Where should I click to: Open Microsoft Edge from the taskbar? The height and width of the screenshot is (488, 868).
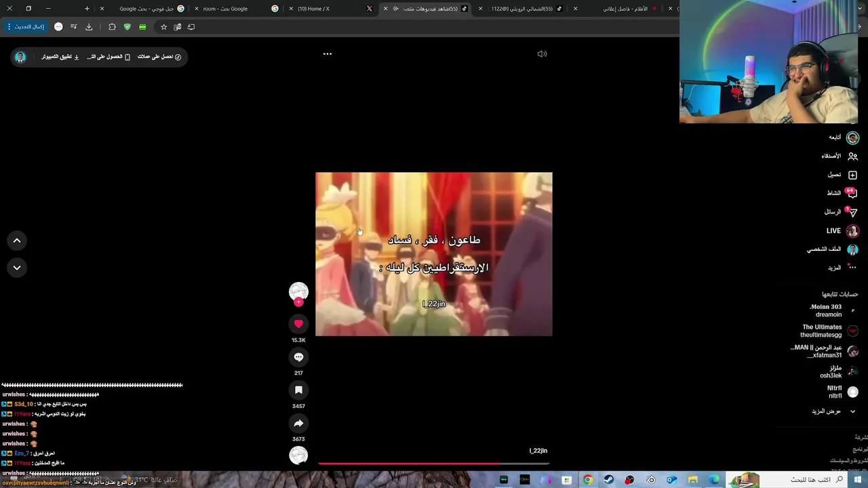point(714,480)
